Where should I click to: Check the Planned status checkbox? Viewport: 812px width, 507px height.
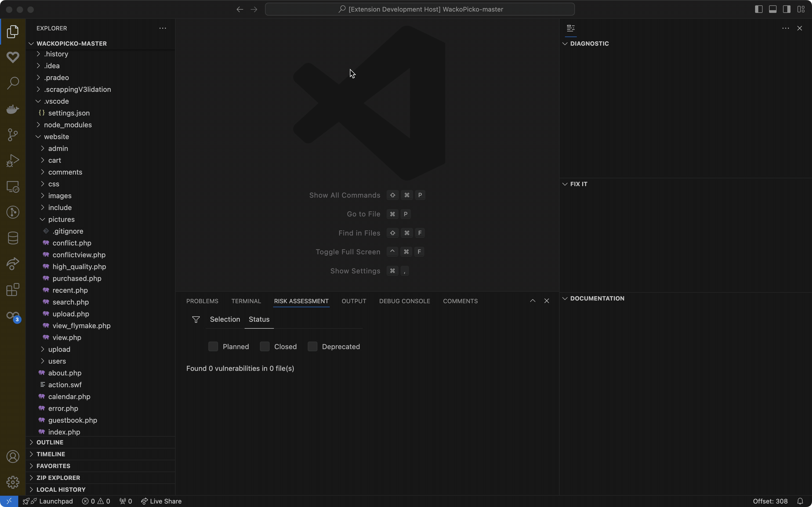(213, 346)
